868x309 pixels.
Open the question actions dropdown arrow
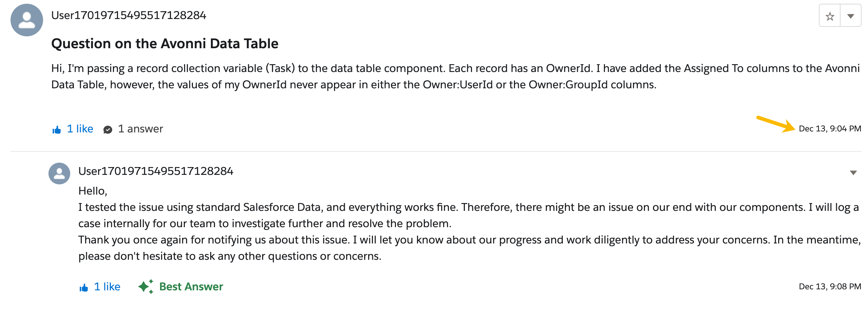pyautogui.click(x=850, y=16)
